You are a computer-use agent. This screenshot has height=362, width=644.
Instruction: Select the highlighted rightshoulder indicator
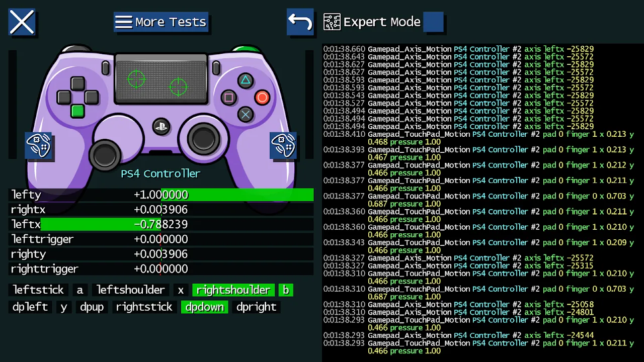click(x=233, y=290)
